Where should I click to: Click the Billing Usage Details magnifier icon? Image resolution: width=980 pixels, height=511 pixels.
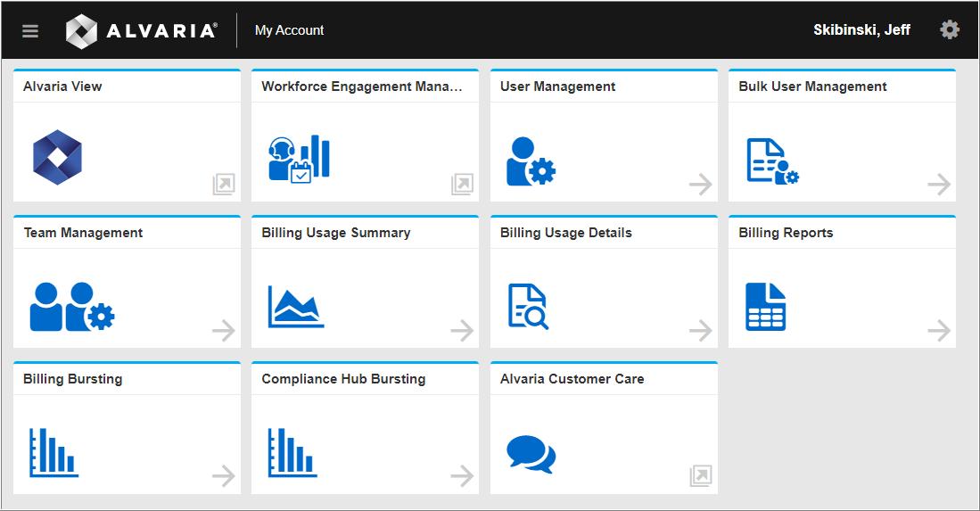pyautogui.click(x=528, y=307)
